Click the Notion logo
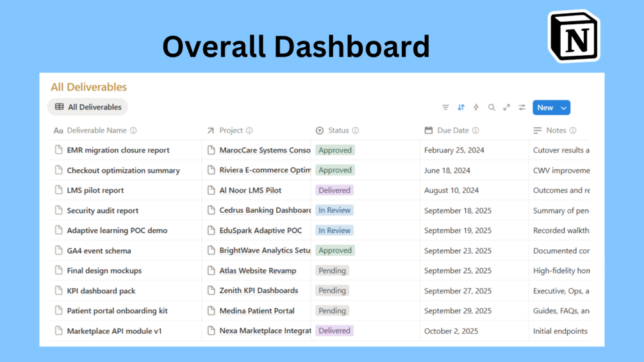The image size is (644, 362). click(574, 37)
